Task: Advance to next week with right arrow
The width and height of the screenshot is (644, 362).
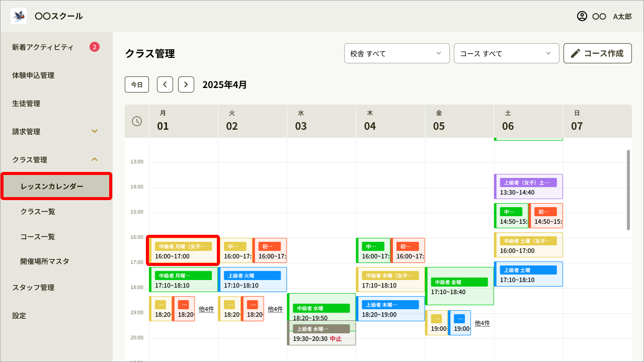Action: click(x=186, y=84)
